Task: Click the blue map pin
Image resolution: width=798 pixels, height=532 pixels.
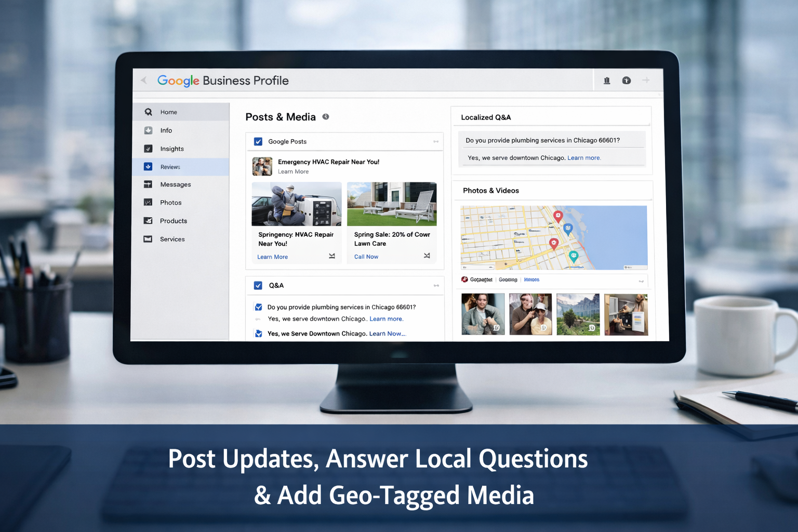Action: click(x=568, y=229)
